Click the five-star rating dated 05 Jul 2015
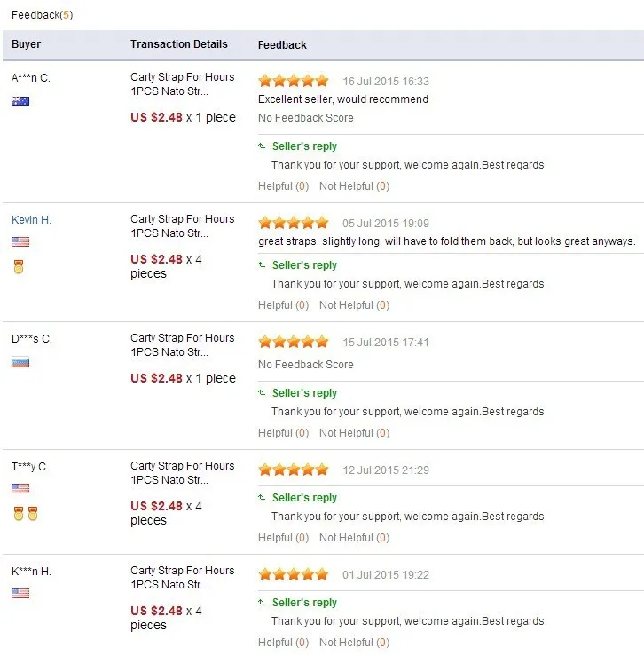644x655 pixels. click(x=294, y=223)
